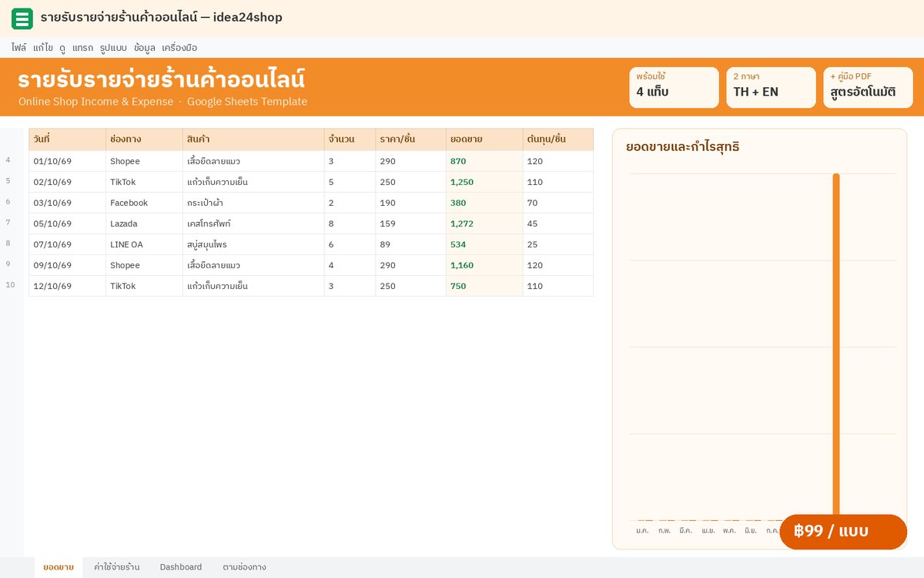Switch to the ค่าใช้จ่ายร้าน sheet tab
Viewport: 924px width, 578px height.
pyautogui.click(x=117, y=567)
